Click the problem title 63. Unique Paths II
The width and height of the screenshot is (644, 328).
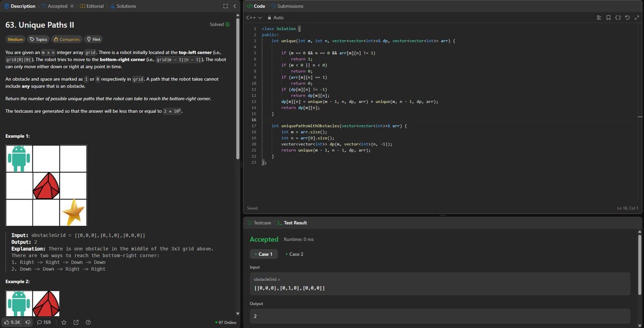39,24
